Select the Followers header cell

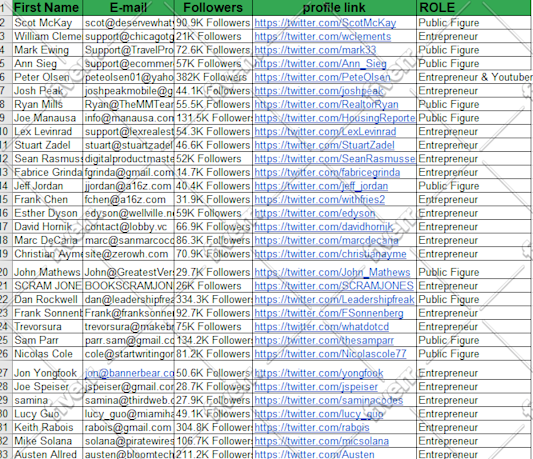click(213, 7)
